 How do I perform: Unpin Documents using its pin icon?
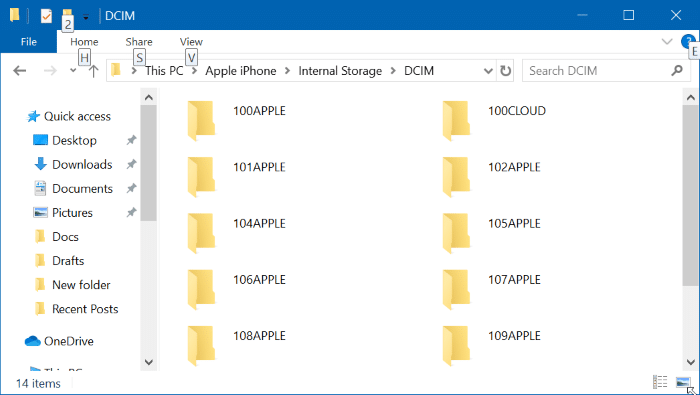click(x=131, y=188)
